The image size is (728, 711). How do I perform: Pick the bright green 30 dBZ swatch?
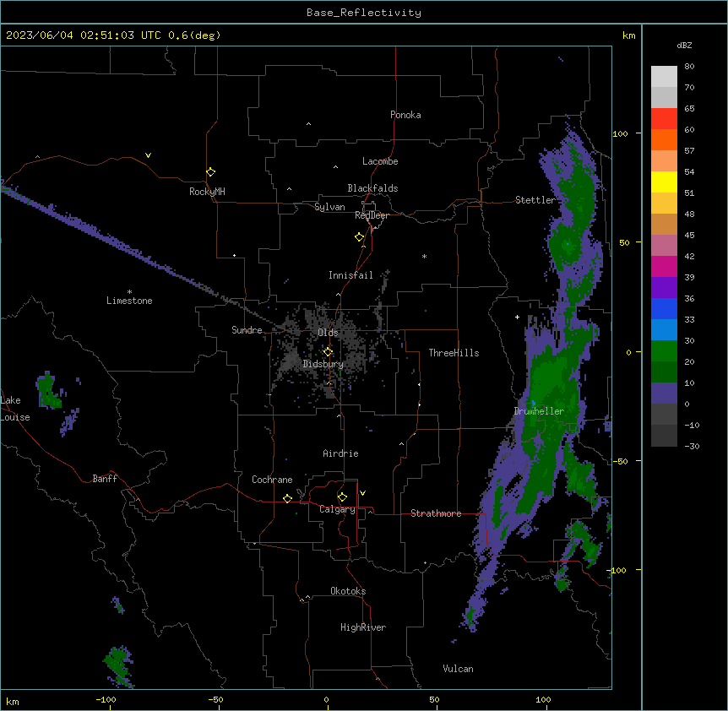(x=664, y=351)
